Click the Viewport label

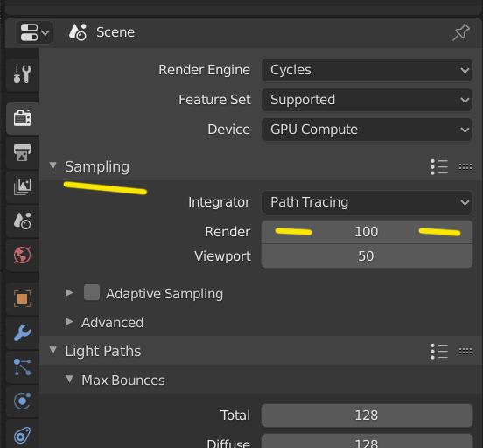coord(223,256)
